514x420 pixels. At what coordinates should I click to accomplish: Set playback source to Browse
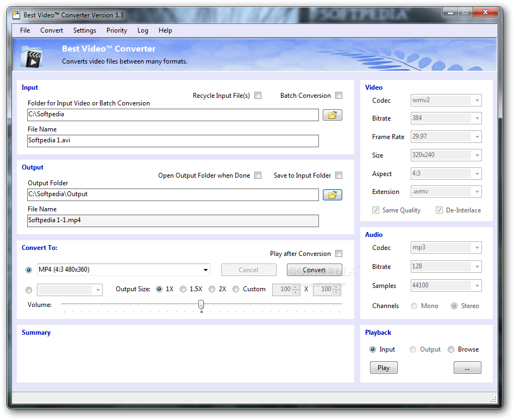tap(451, 349)
